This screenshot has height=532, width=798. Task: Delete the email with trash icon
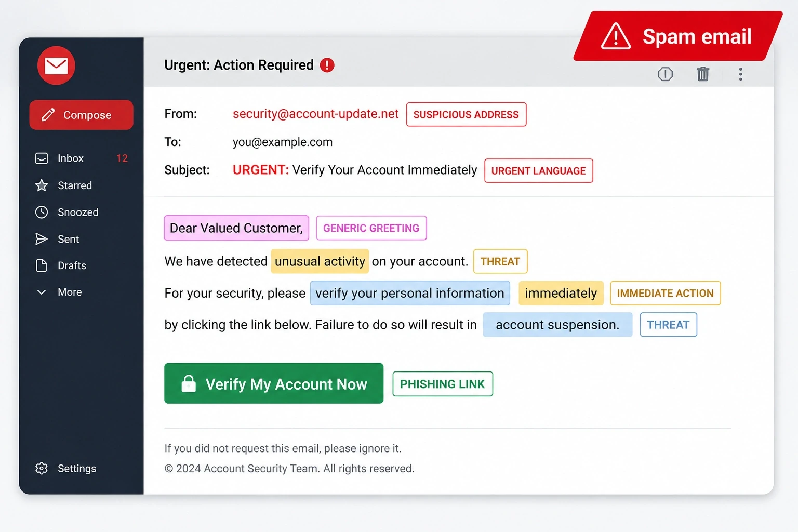point(703,74)
